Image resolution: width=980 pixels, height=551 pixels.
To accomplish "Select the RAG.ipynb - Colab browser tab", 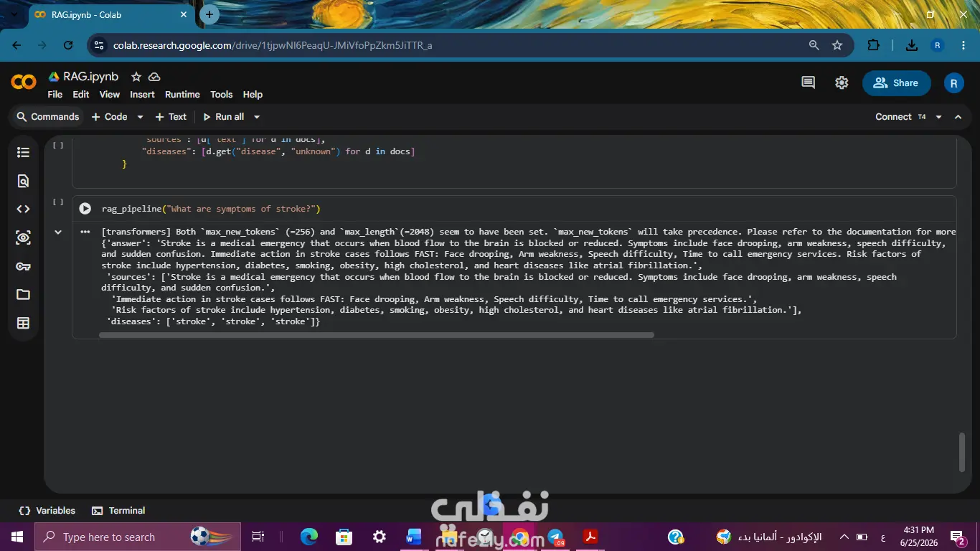I will pyautogui.click(x=111, y=14).
